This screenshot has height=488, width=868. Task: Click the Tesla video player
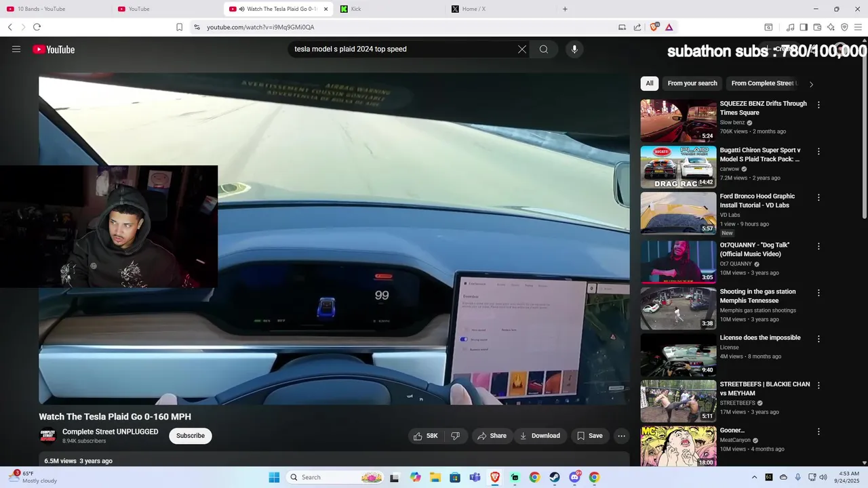tap(334, 239)
